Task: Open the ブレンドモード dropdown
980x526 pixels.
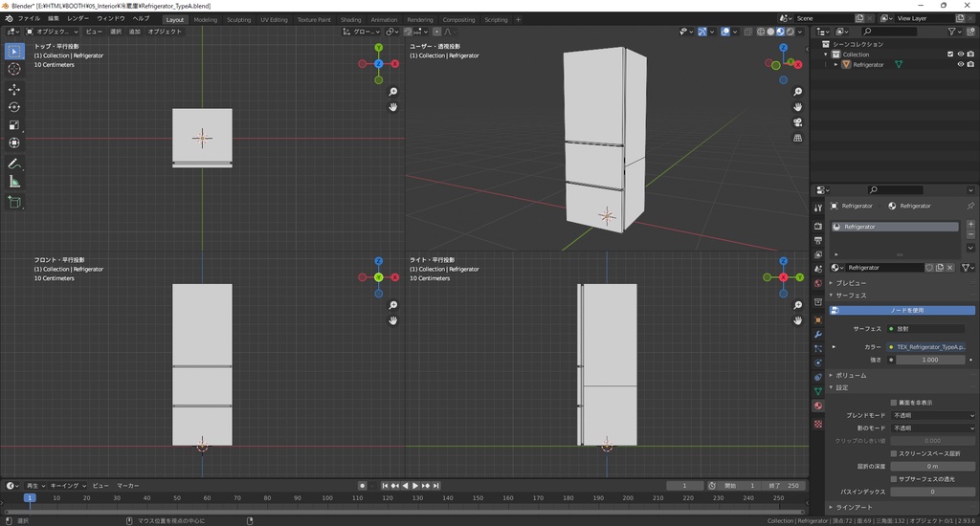Action: point(933,416)
